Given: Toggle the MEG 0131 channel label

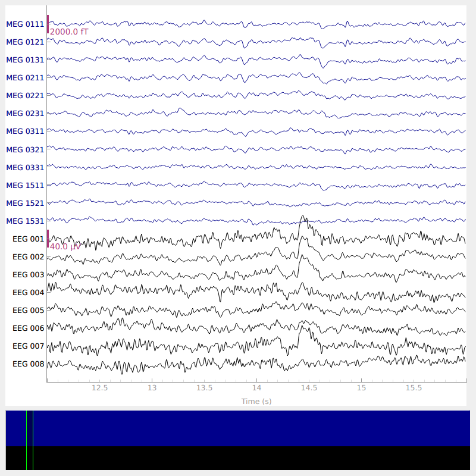Looking at the screenshot, I should [x=25, y=60].
